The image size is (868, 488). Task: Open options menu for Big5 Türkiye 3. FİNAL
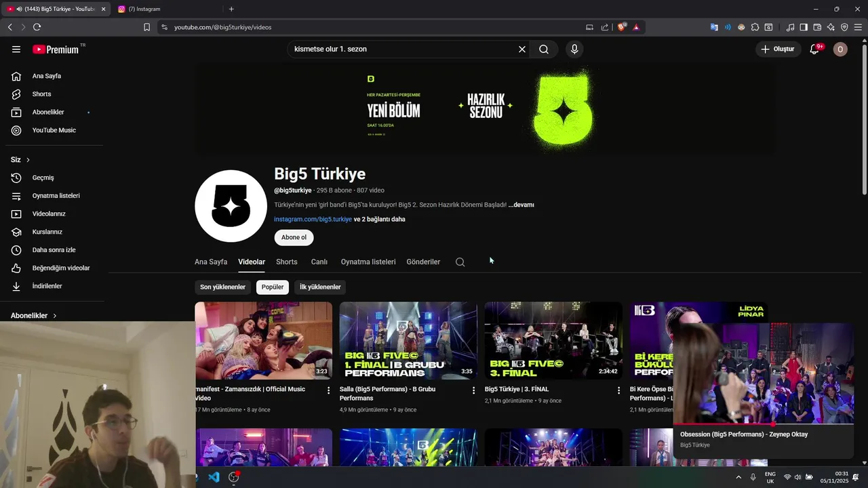618,390
